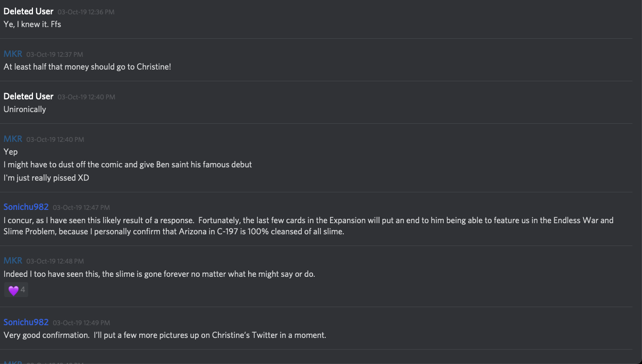Screen dimensions: 642x364
Task: Click the 03-Oct-19 12:49 PM timestamp
Action: coord(81,323)
